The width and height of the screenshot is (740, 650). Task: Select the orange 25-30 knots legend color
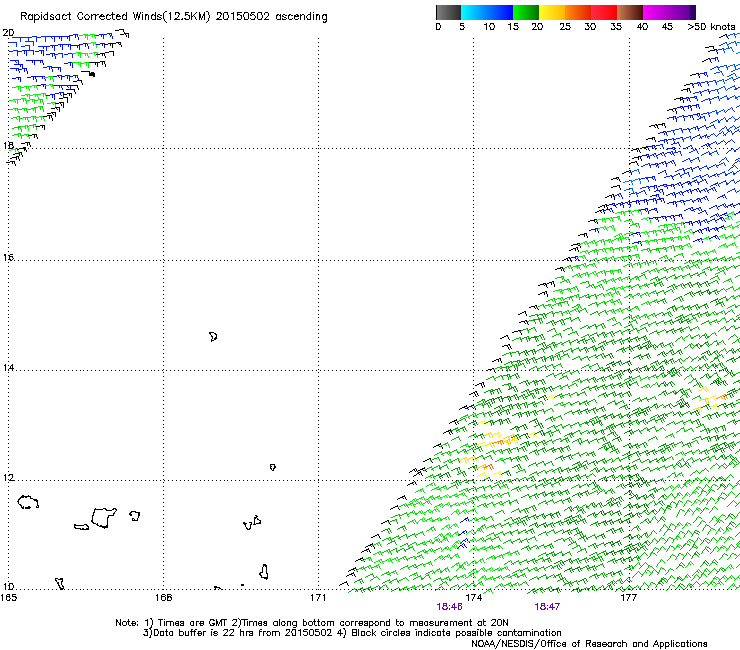tap(578, 12)
